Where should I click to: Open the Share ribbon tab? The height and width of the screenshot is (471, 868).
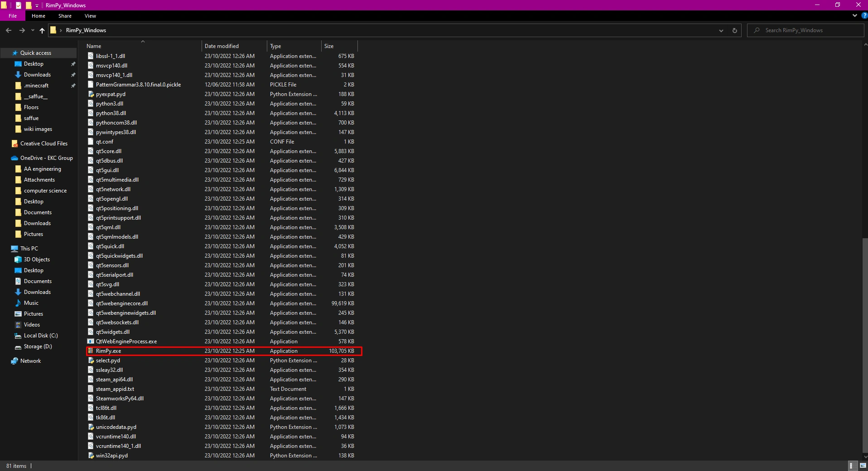(x=65, y=16)
